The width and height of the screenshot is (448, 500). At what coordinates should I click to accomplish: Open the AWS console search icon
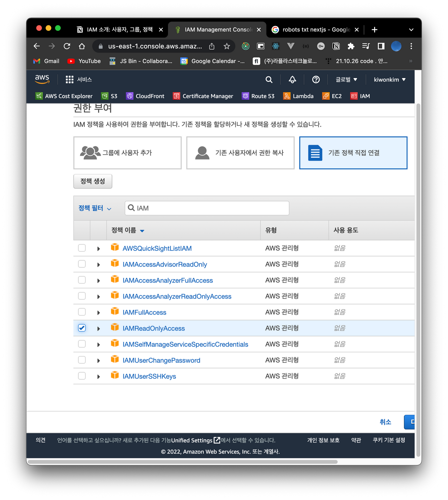pyautogui.click(x=269, y=79)
